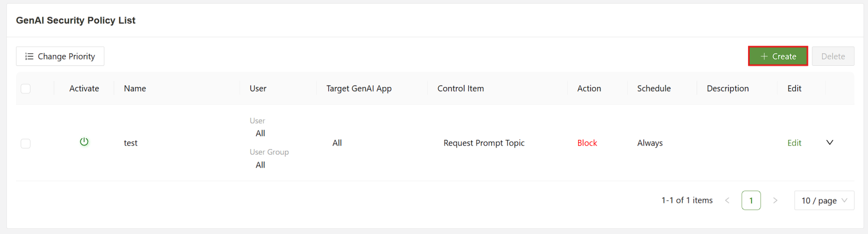
Task: Go to previous page arrow
Action: tap(727, 200)
